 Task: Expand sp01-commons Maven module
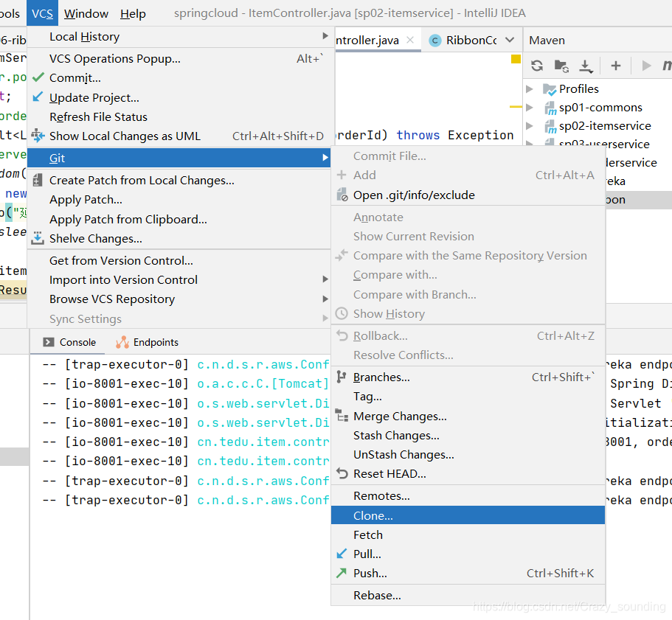(530, 108)
